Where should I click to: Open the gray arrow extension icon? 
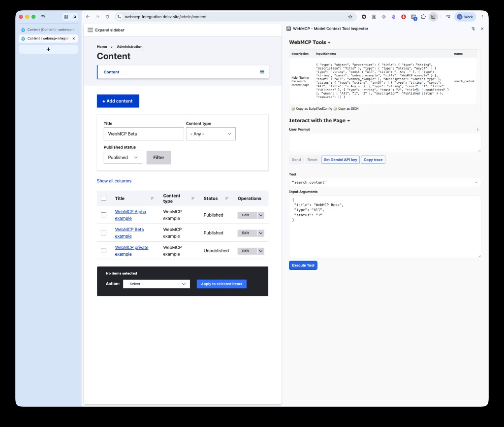383,17
